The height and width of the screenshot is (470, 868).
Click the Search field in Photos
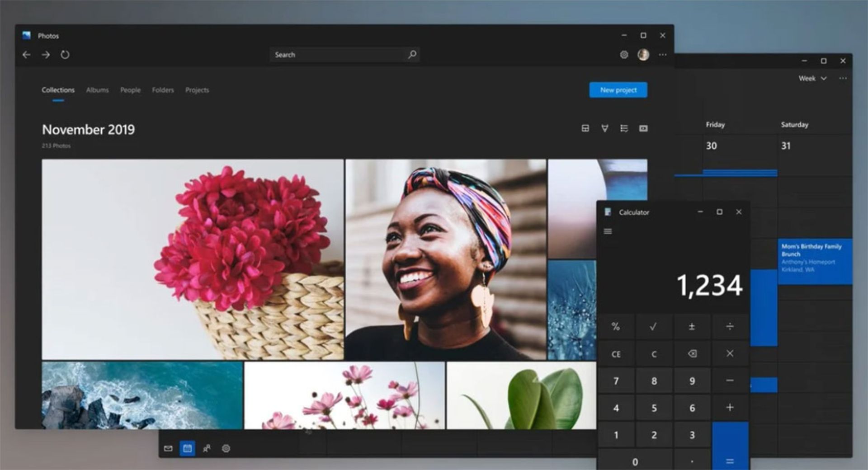339,55
